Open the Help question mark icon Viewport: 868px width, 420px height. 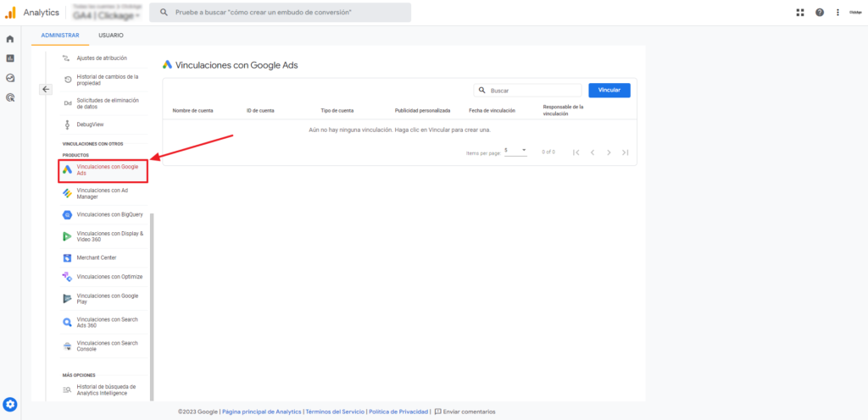point(820,12)
